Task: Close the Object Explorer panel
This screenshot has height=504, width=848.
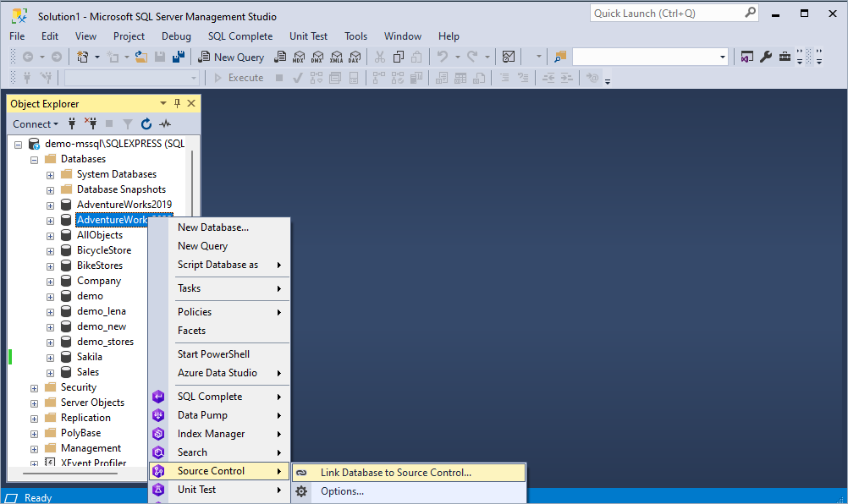Action: (191, 103)
